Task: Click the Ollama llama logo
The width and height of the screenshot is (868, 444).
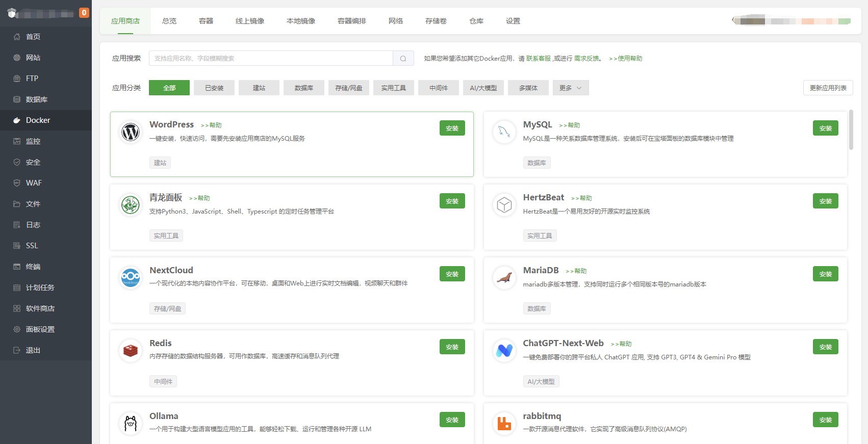Action: click(x=131, y=424)
